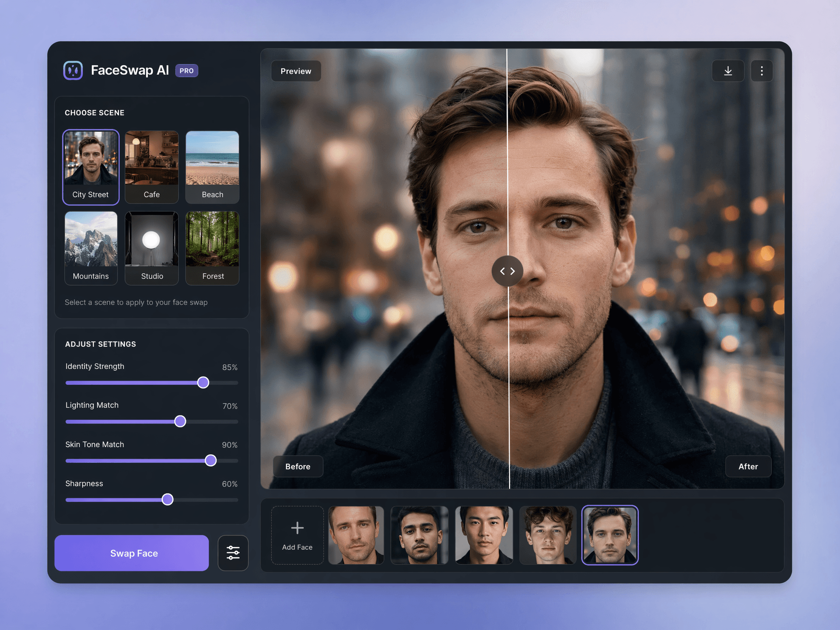This screenshot has width=840, height=630.
Task: Click the Sharpness slider knob
Action: (x=168, y=500)
